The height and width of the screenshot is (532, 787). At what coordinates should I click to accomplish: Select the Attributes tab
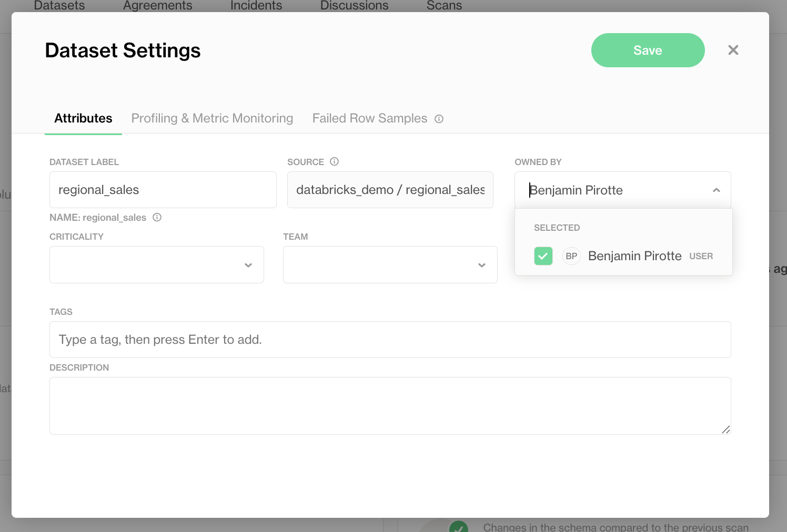pos(83,118)
